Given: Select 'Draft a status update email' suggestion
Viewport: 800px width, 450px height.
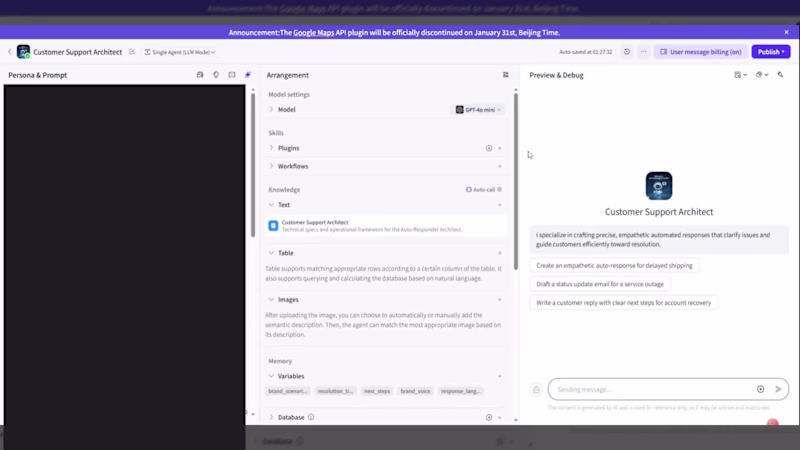Looking at the screenshot, I should click(x=600, y=284).
